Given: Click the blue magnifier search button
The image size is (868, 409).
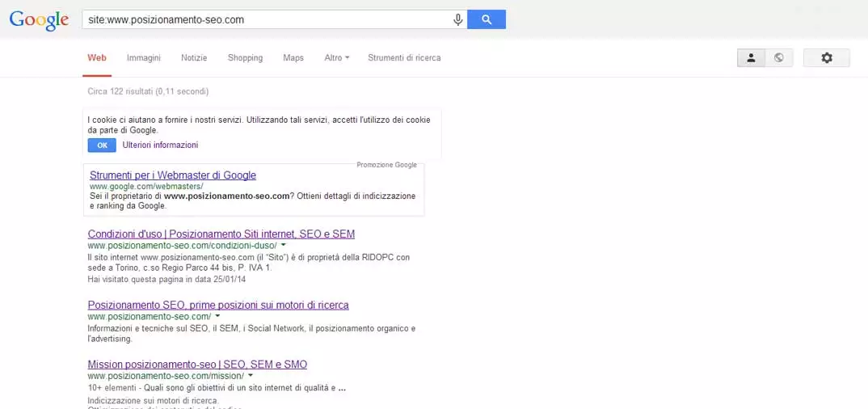Looking at the screenshot, I should click(487, 19).
